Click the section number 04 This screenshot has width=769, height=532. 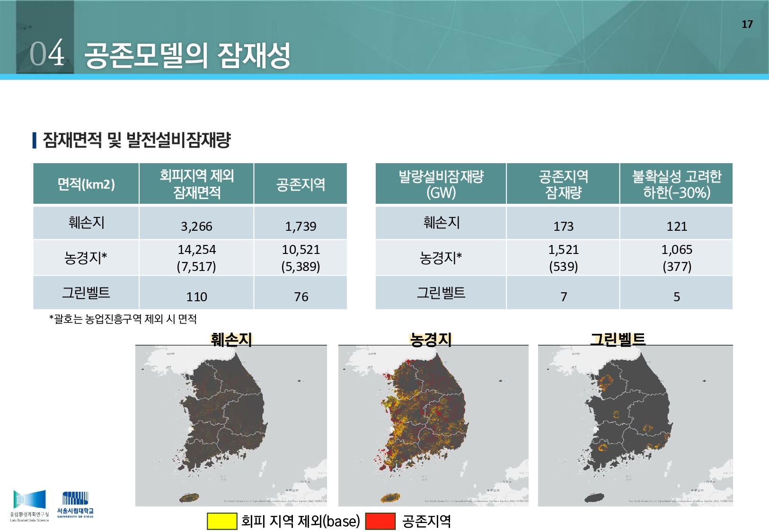click(47, 53)
